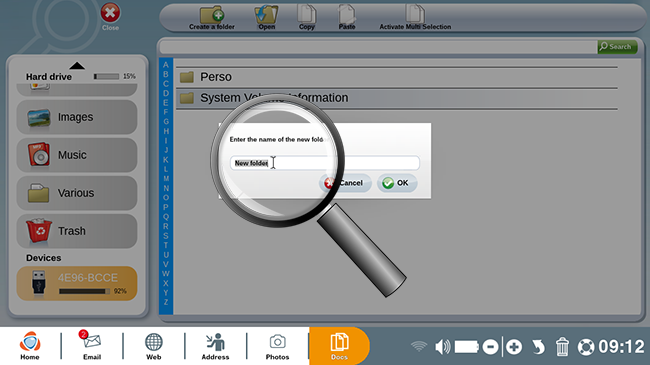Click the Hard drive heading
Viewport: 650px width, 365px height.
49,77
